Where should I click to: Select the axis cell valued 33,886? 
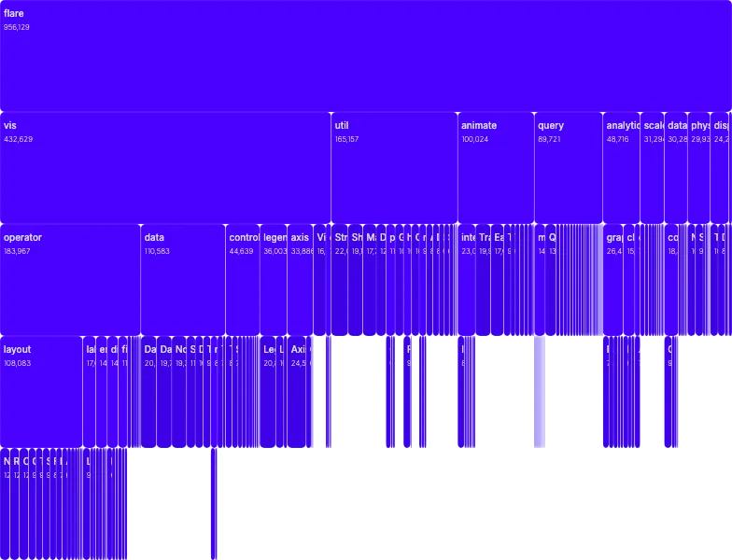coord(300,280)
